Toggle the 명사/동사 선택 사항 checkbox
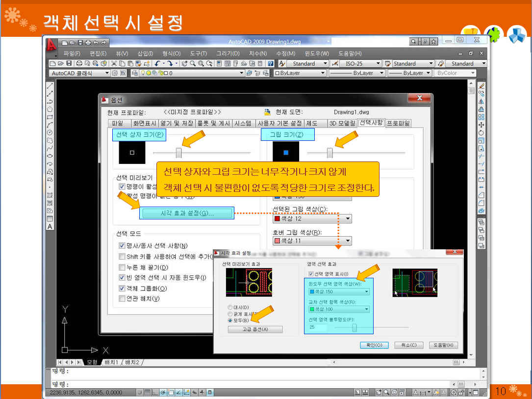This screenshot has width=532, height=399. coord(122,245)
